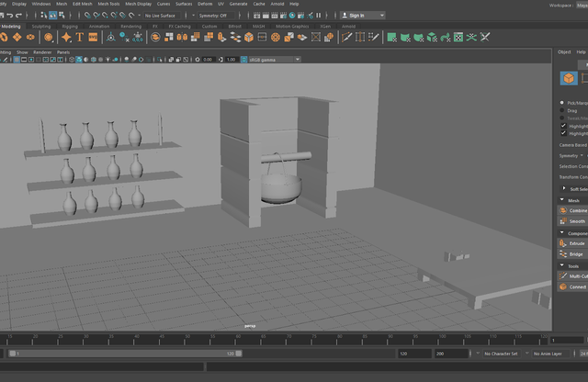This screenshot has height=382, width=588.
Task: Click the Multi-Cut button in Modeling Toolkit
Action: pyautogui.click(x=572, y=275)
